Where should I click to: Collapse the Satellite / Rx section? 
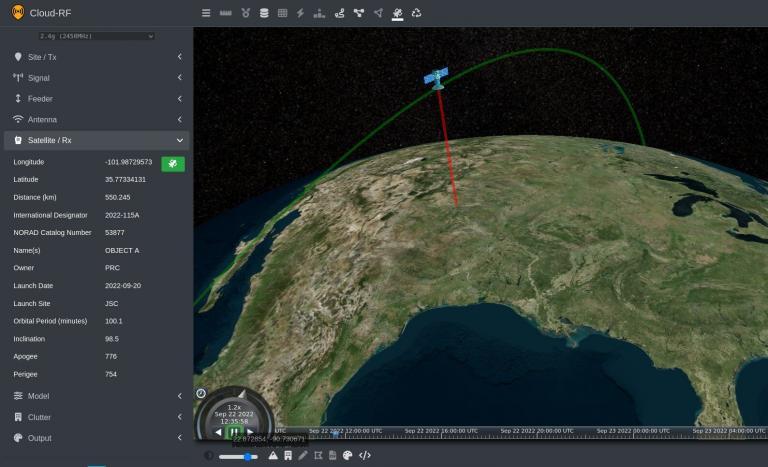pos(96,140)
